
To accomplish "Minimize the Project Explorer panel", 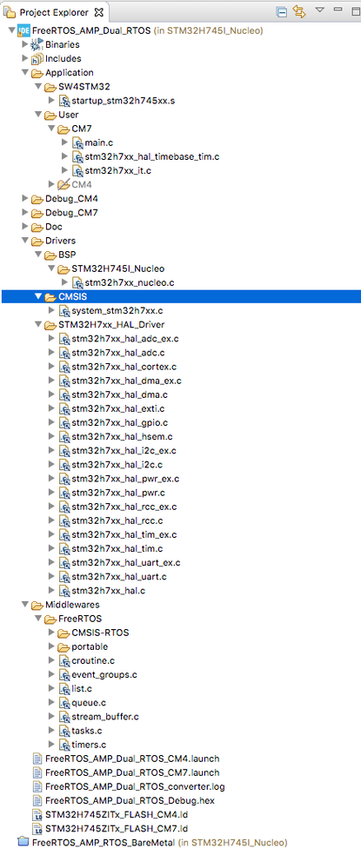I will (x=338, y=10).
